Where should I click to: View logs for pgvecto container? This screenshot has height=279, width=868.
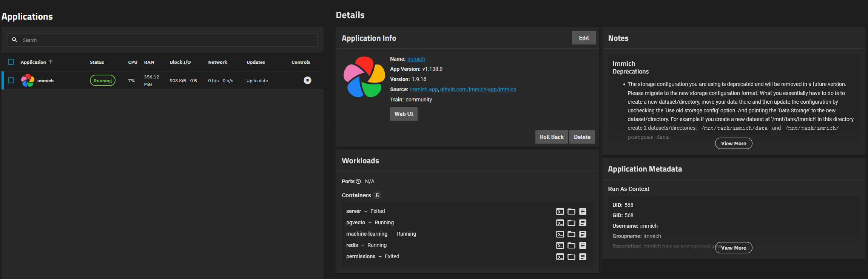tap(583, 223)
